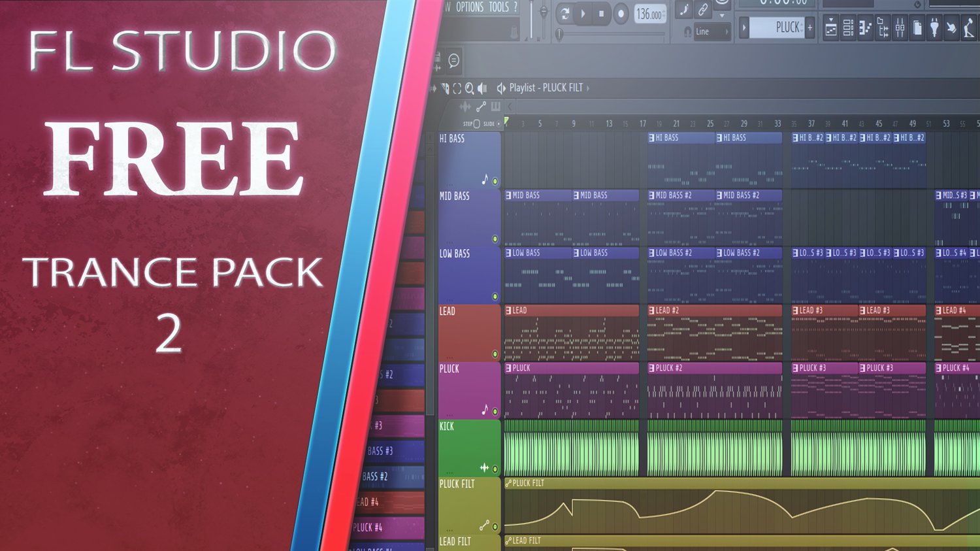Mute the LOW BASS track
This screenshot has width=980, height=551.
coord(495,297)
